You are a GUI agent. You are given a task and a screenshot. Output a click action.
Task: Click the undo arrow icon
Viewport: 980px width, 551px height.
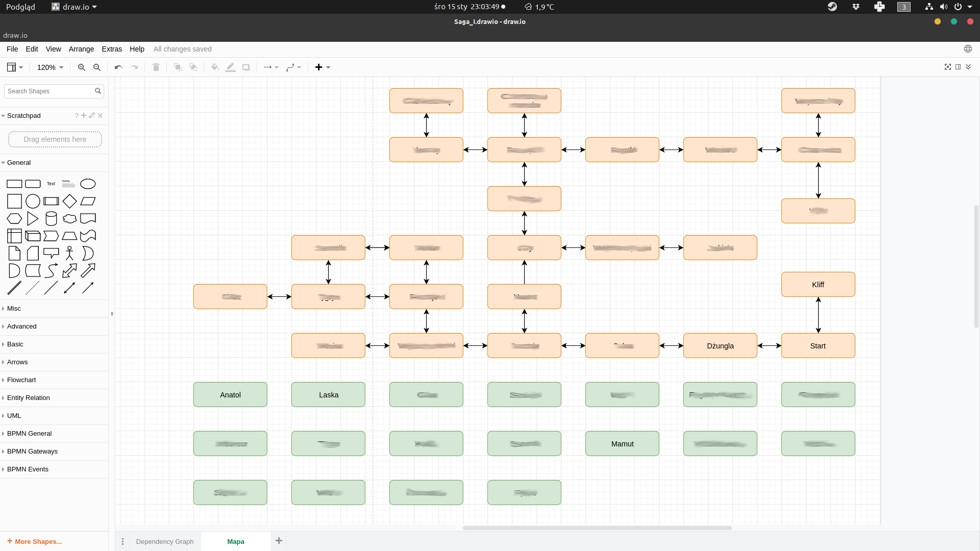coord(118,67)
